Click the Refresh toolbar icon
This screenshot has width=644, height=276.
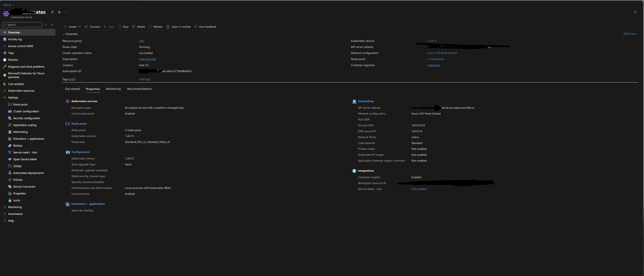pos(150,27)
